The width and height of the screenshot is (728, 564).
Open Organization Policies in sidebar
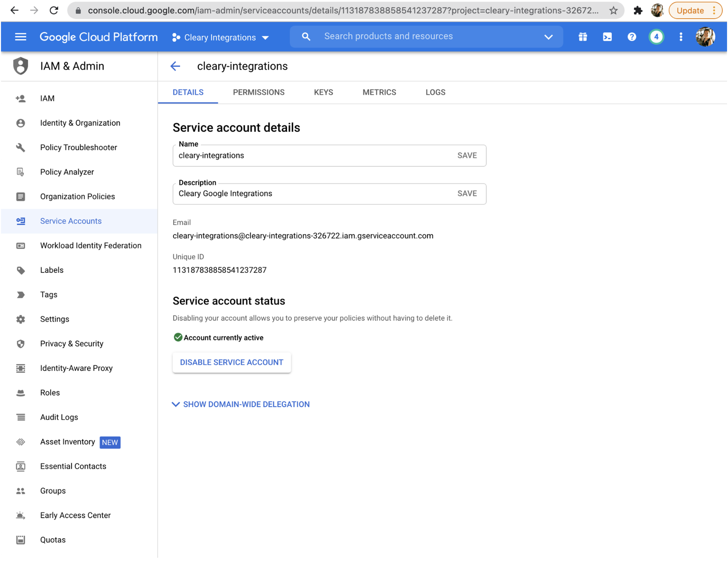[79, 196]
